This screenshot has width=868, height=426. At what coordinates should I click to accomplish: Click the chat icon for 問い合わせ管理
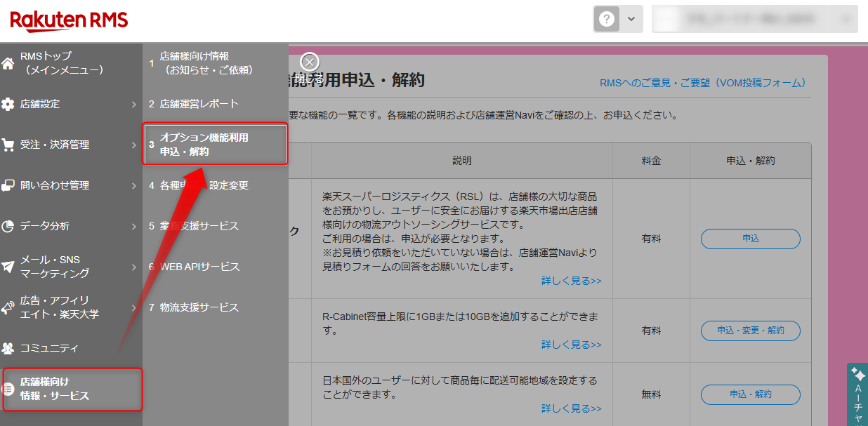tap(8, 185)
